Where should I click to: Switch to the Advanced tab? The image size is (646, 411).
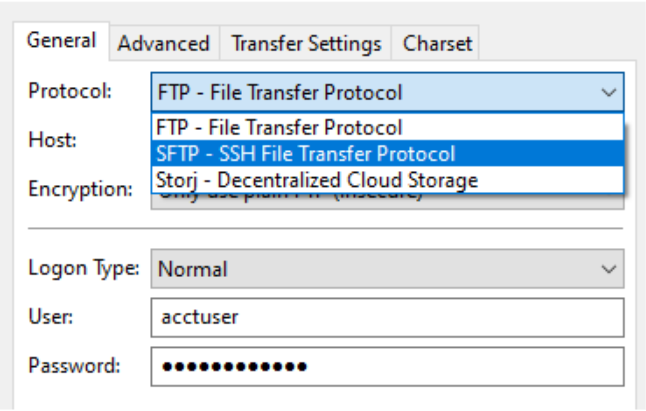tap(164, 43)
